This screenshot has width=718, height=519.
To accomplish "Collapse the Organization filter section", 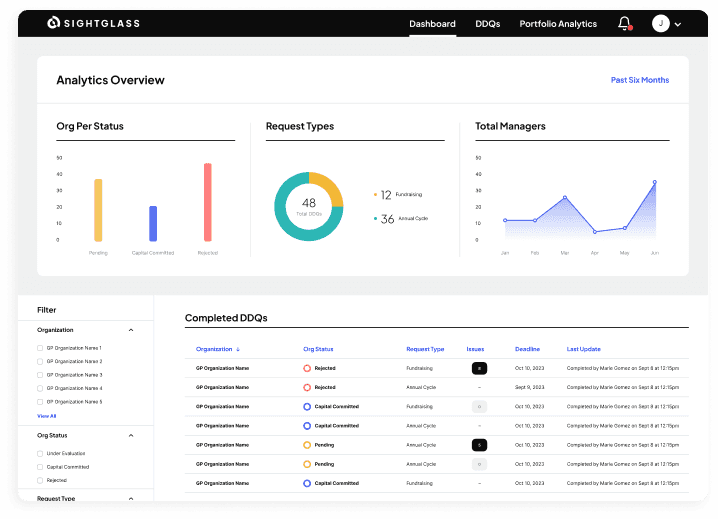I will coord(131,330).
